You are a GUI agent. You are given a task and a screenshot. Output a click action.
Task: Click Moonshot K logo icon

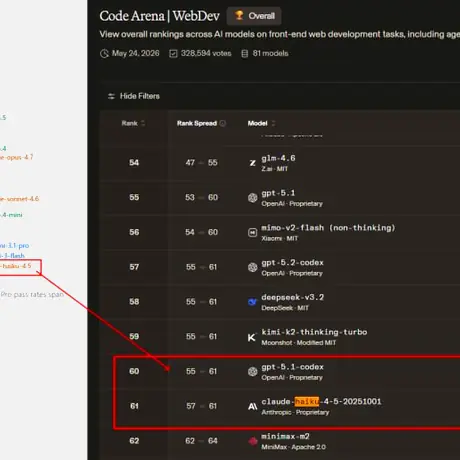click(x=252, y=337)
